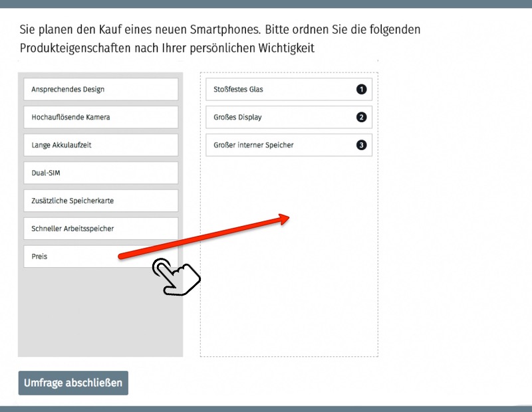
Task: Click rank badge 2 on Großes Display
Action: (x=361, y=117)
